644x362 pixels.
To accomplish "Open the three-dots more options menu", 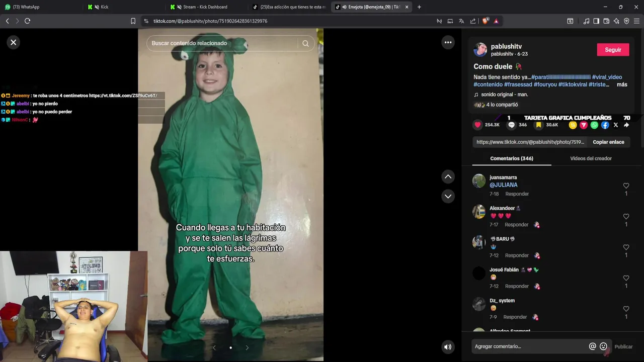I will 448,42.
